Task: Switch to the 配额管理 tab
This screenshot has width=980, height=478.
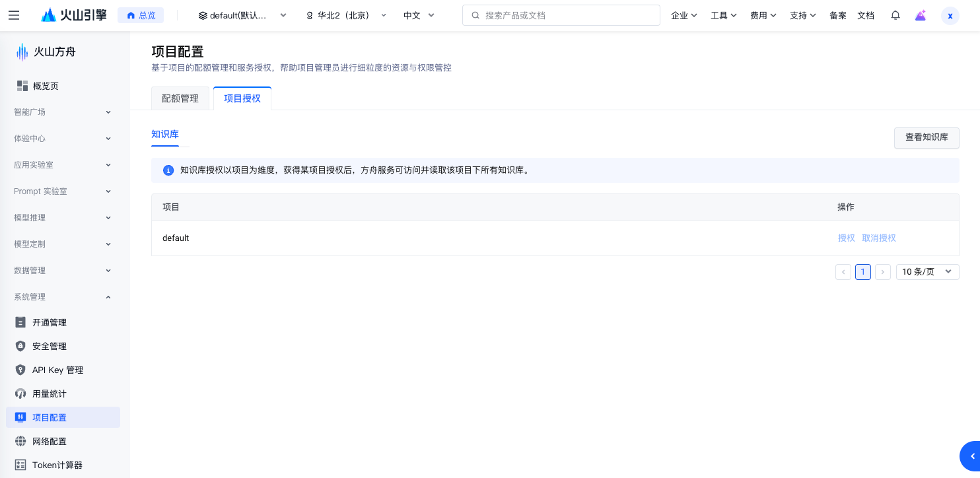Action: pos(180,98)
